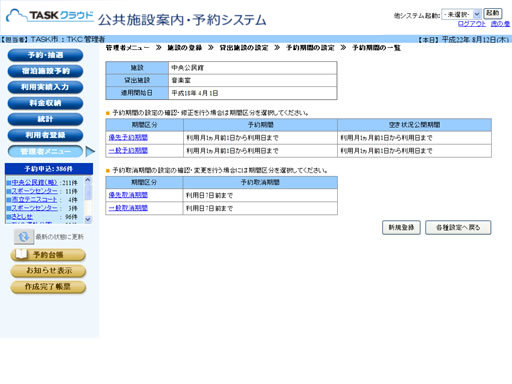Viewport: 512px width, 384px height.
Task: Click the 音楽室 rental facility cell
Action: (x=253, y=80)
